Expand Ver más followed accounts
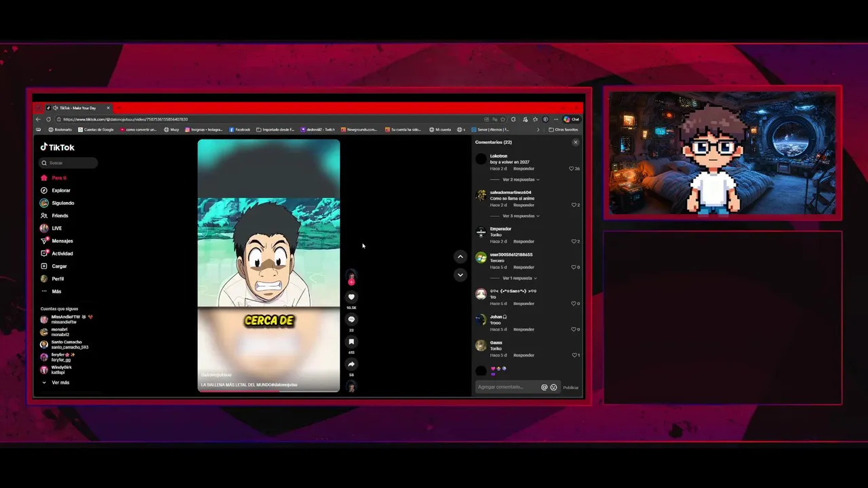Viewport: 868px width, 488px height. tap(56, 382)
